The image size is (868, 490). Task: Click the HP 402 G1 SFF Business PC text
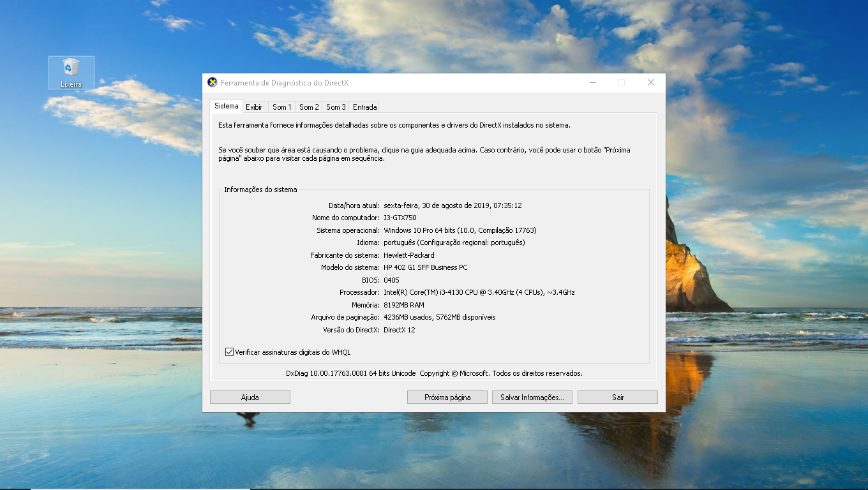(426, 267)
